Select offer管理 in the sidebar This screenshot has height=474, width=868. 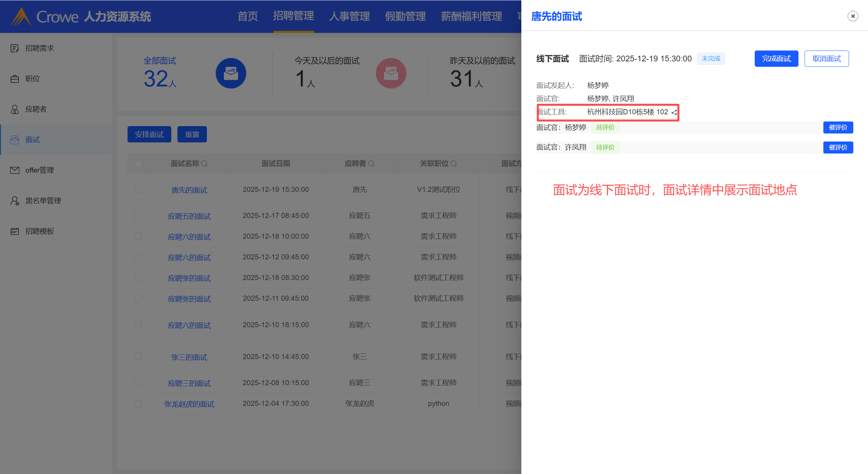pyautogui.click(x=39, y=170)
